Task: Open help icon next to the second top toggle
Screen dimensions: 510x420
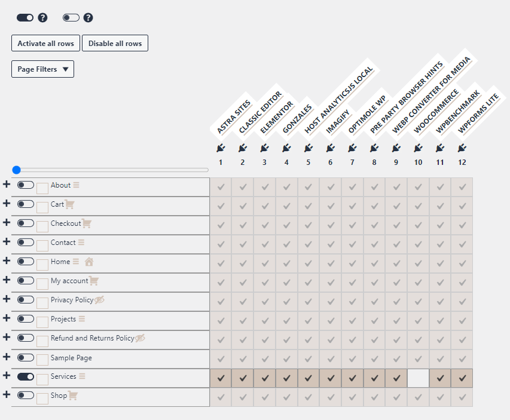Action: [x=88, y=17]
